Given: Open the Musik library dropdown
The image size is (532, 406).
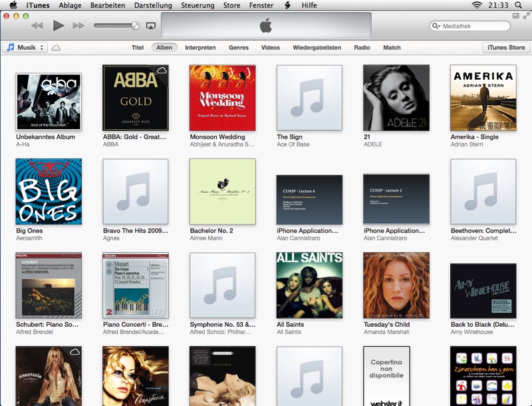Looking at the screenshot, I should 25,47.
